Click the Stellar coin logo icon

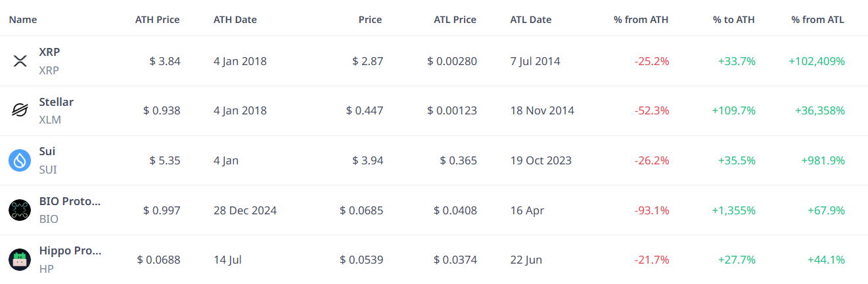pyautogui.click(x=20, y=110)
